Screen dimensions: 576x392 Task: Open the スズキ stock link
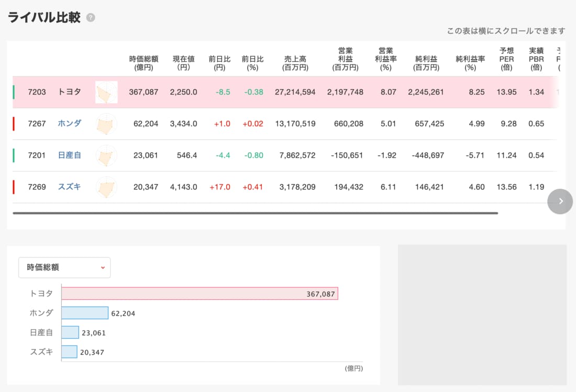tap(69, 187)
